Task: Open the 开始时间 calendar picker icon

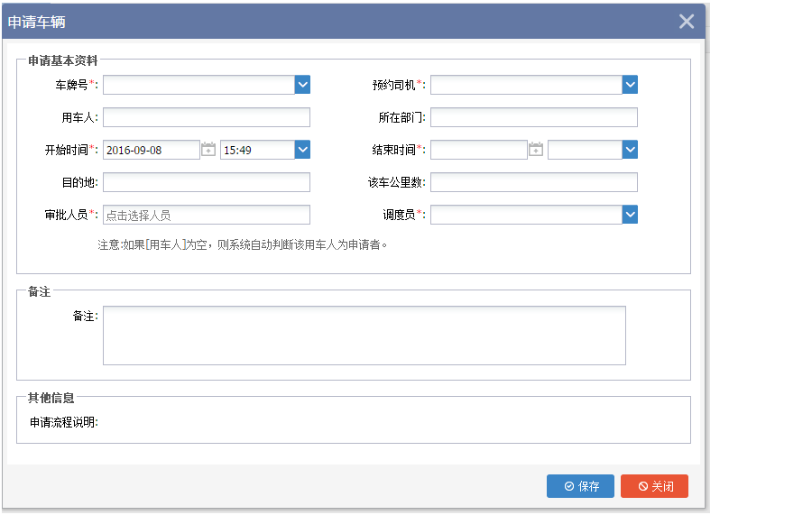Action: click(208, 150)
